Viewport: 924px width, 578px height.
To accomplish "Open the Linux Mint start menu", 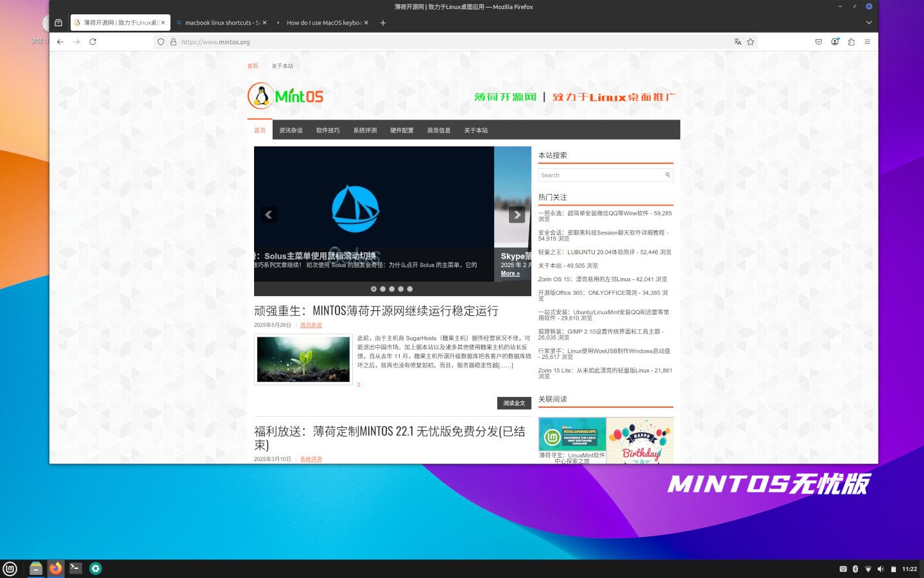I will pyautogui.click(x=10, y=568).
